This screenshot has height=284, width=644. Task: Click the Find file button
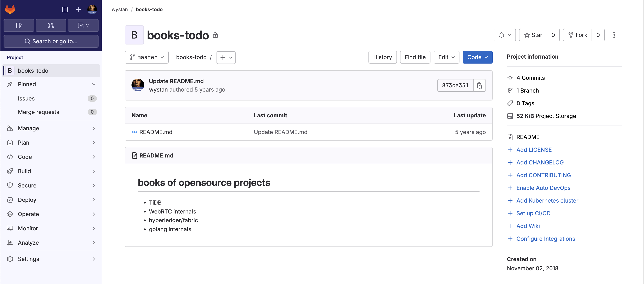click(415, 57)
